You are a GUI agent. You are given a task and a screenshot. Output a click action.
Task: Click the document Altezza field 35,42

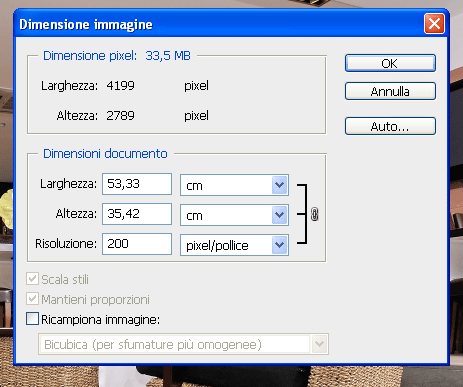137,214
